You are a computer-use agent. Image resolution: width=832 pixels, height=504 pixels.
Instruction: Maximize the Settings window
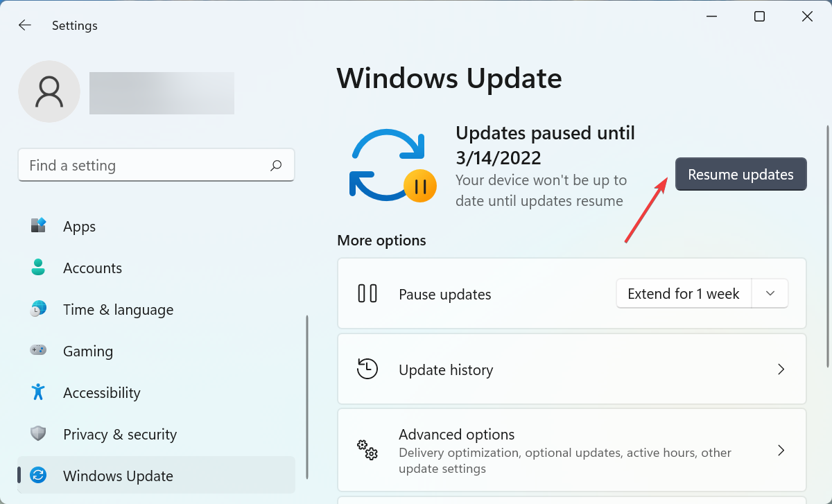point(759,17)
